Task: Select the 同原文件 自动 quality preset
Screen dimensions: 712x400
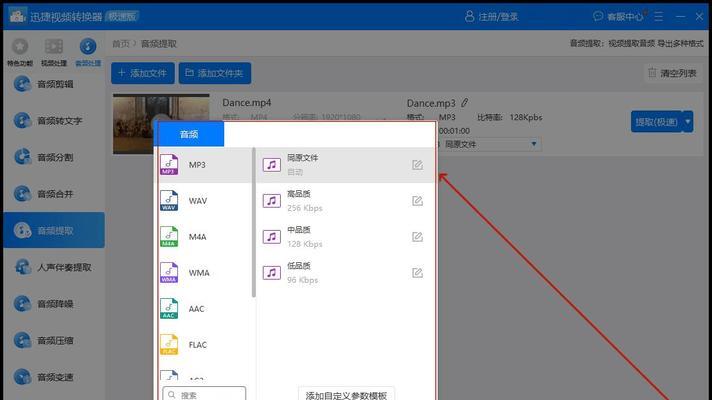Action: 345,165
